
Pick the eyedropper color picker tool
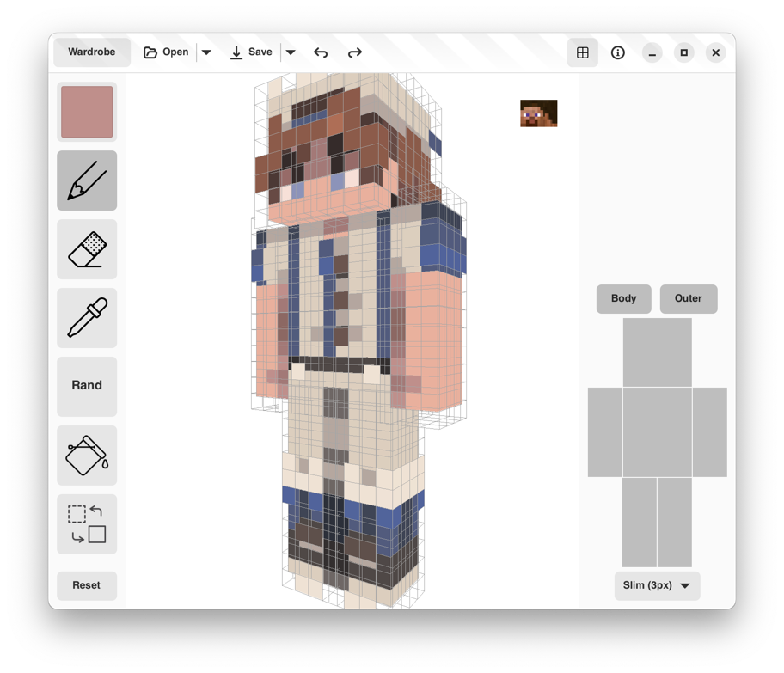87,318
